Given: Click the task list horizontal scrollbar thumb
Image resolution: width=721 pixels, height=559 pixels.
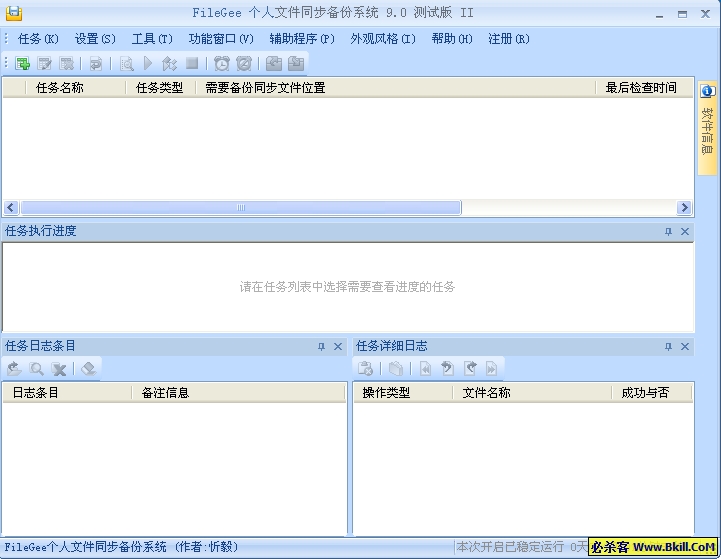Looking at the screenshot, I should click(x=240, y=208).
